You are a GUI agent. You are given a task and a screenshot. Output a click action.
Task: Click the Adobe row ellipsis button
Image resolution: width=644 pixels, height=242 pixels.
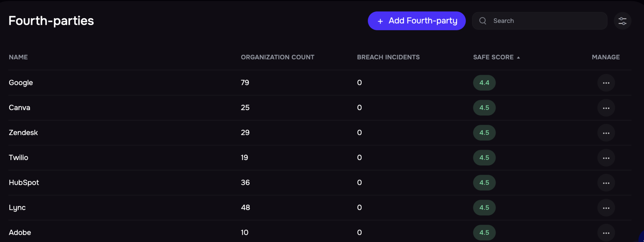[x=606, y=233]
